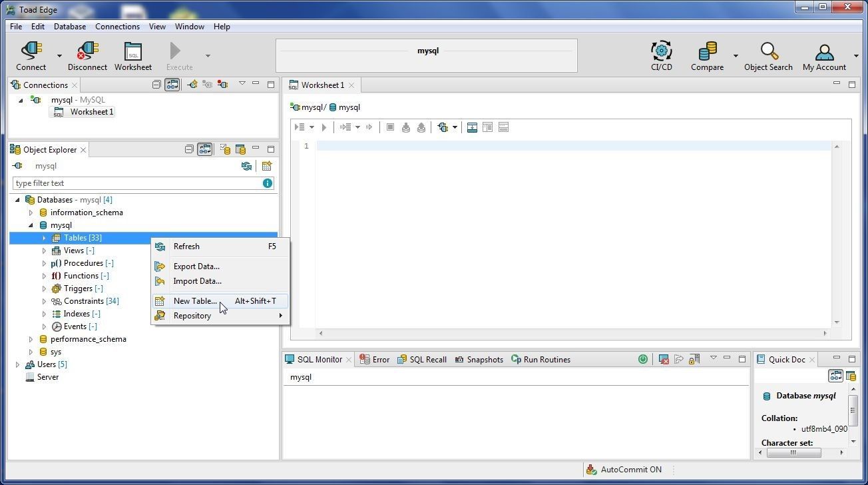Click the commit icon in worksheet toolbar

[x=405, y=127]
